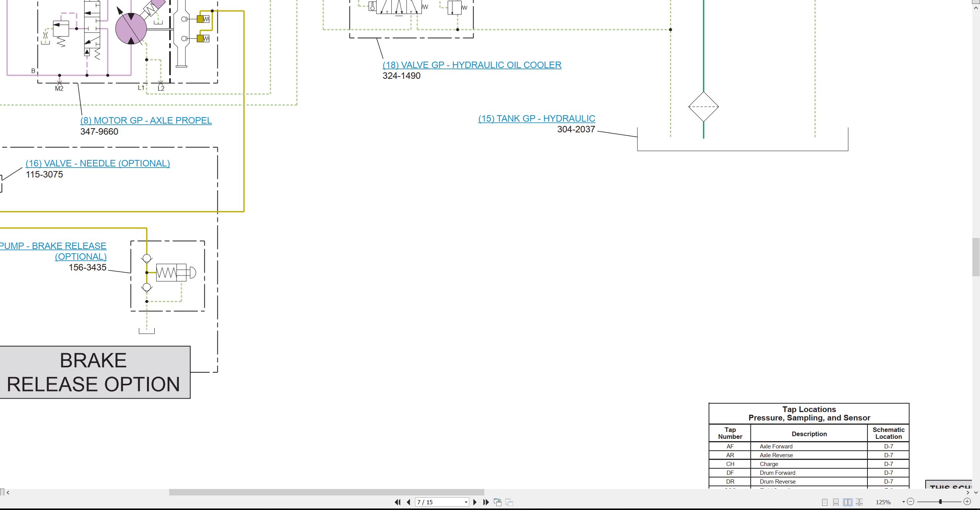Click part number 115-3075
This screenshot has height=510, width=980.
click(44, 174)
